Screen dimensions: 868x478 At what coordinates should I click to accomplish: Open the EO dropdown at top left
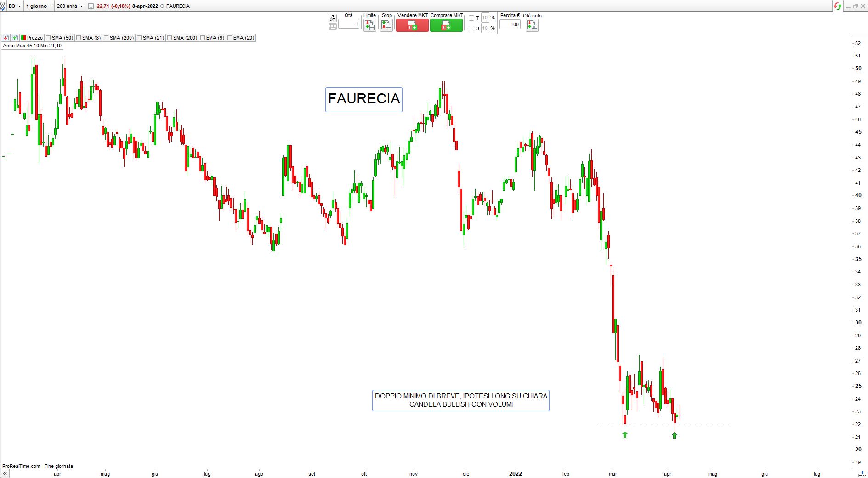14,6
